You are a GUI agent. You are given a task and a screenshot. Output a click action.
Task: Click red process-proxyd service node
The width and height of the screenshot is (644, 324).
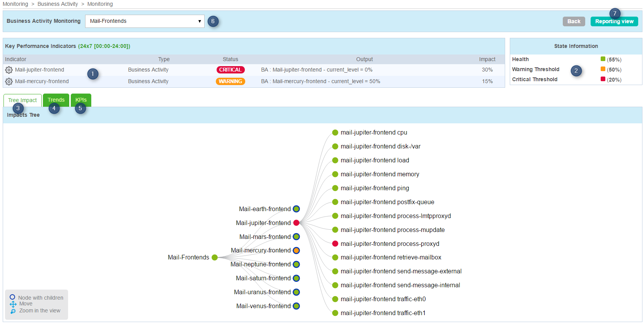pos(335,244)
